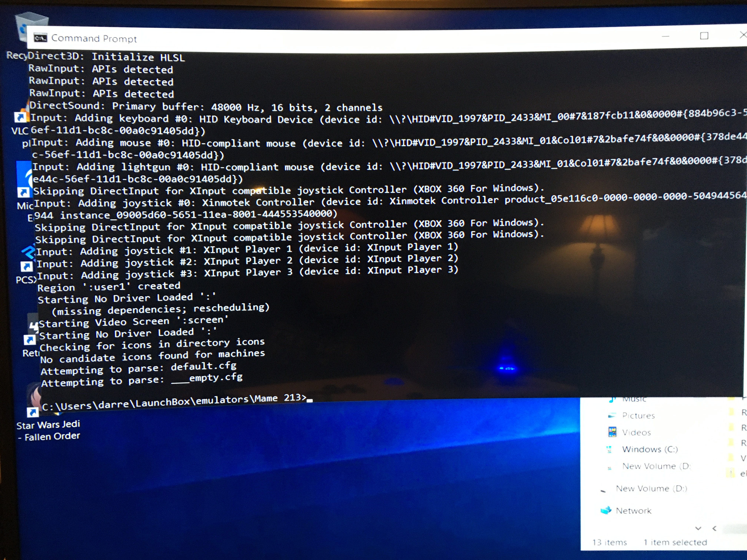This screenshot has width=747, height=560.
Task: Select New Volume (D:) under This PC
Action: (656, 466)
